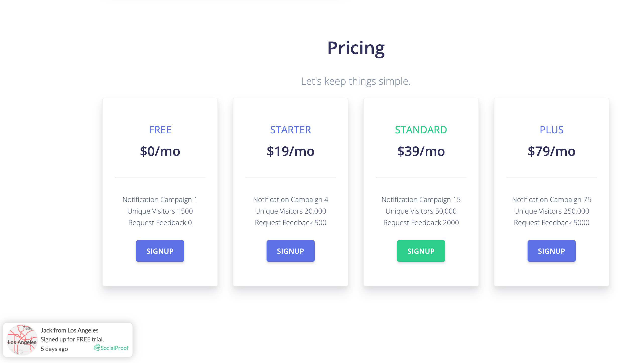Click the STARTER plan heading
The width and height of the screenshot is (644, 363).
(290, 130)
